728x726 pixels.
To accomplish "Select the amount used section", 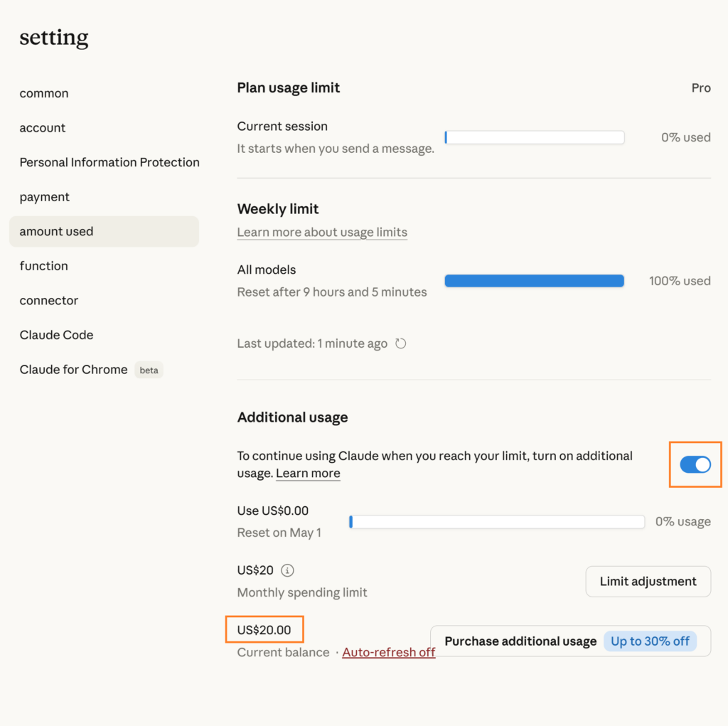I will [x=104, y=231].
